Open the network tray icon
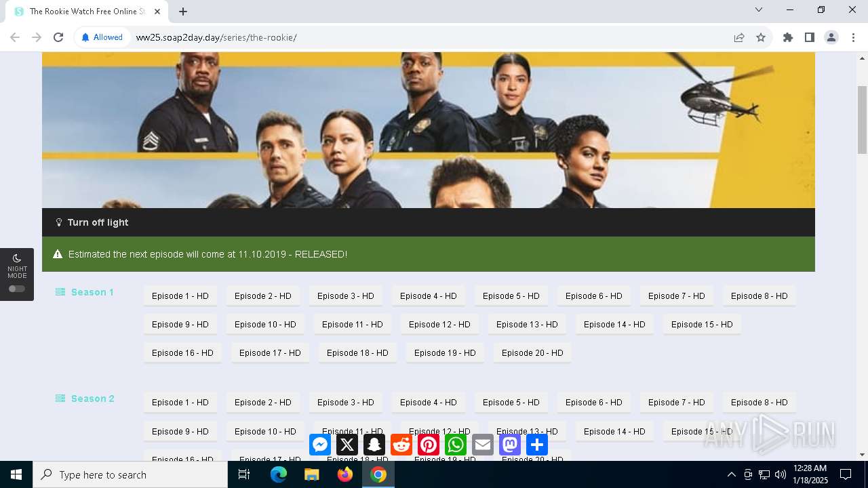The image size is (868, 488). click(x=764, y=474)
